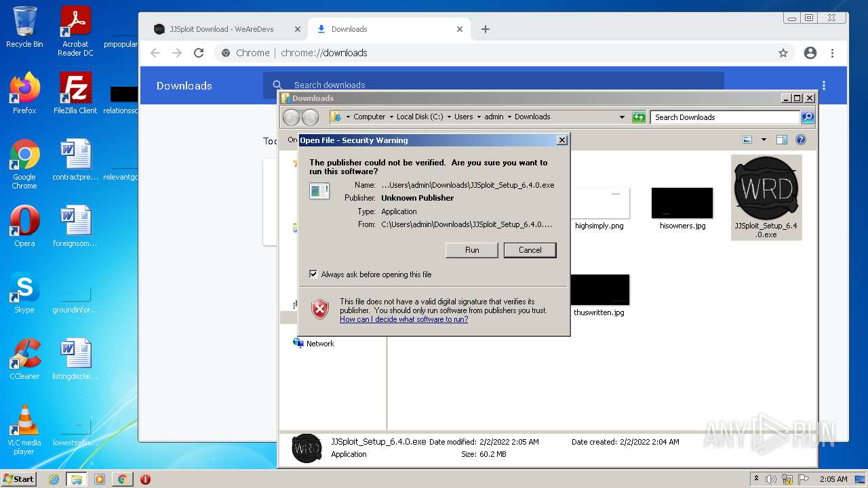This screenshot has height=488, width=868.
Task: Click Chrome forward arrow
Action: pyautogui.click(x=177, y=53)
